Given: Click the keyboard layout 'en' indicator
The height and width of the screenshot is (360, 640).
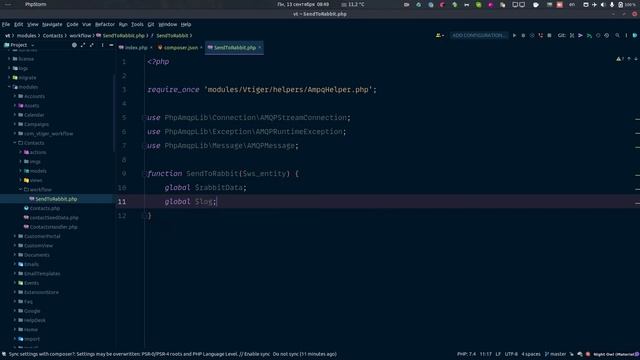Looking at the screenshot, I should point(572,4).
